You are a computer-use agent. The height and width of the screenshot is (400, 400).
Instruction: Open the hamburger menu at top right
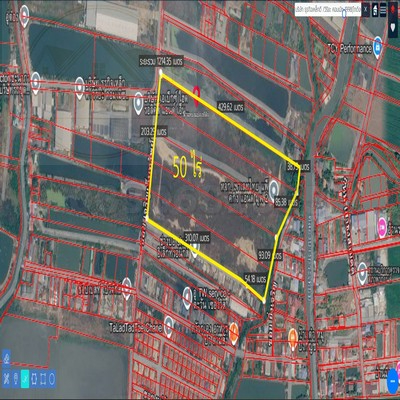click(x=383, y=9)
